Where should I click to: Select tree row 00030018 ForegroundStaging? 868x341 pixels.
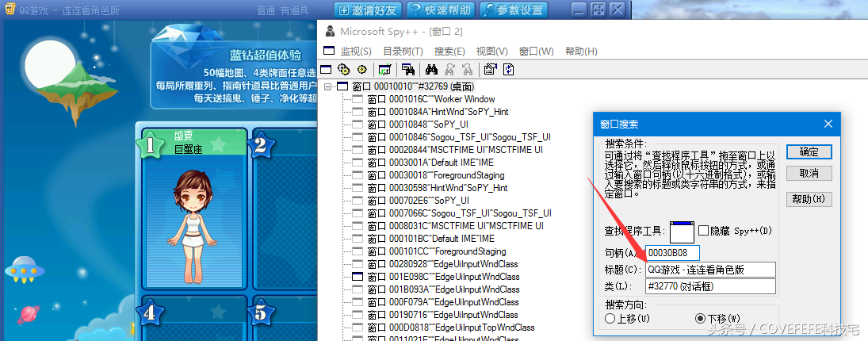[x=436, y=175]
